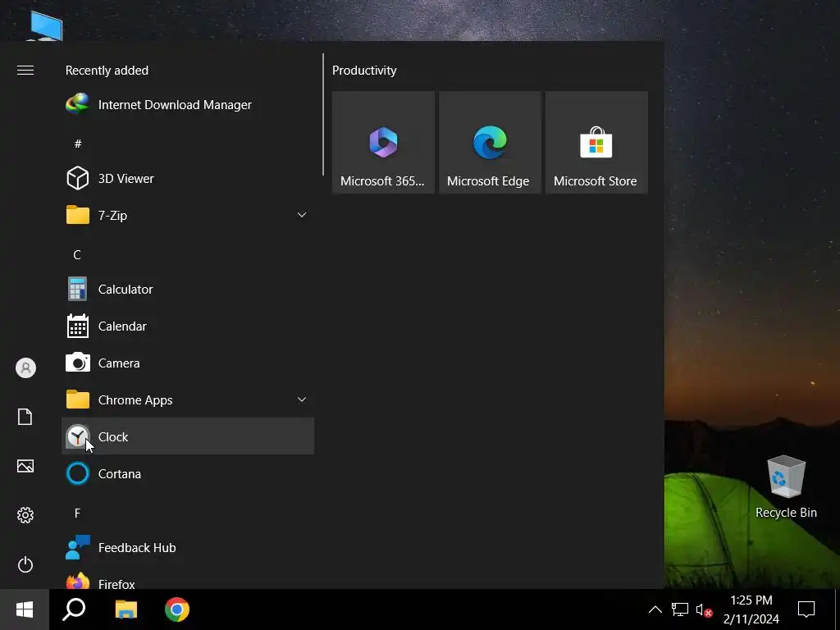Click the 'C' letter group header
This screenshot has height=630, width=840.
pyautogui.click(x=77, y=254)
